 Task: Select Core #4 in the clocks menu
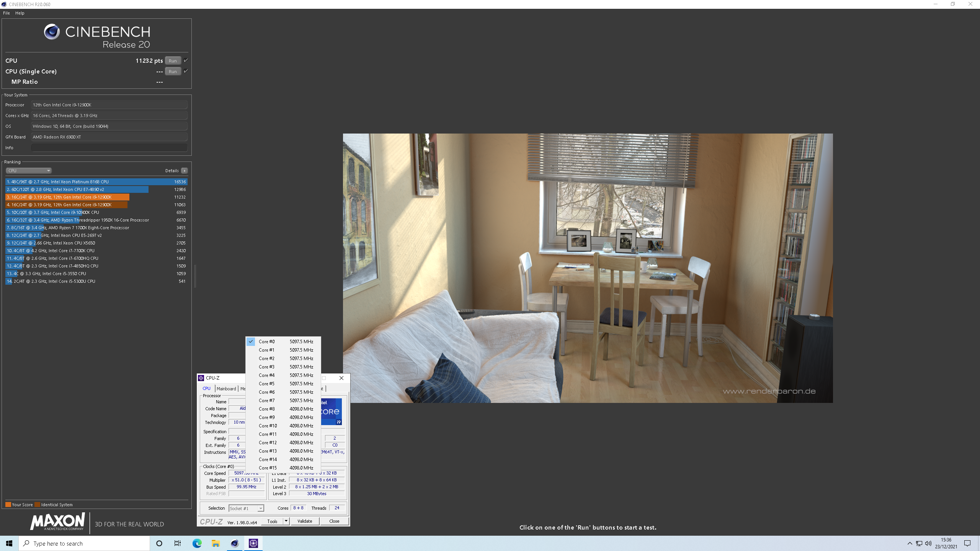pyautogui.click(x=283, y=375)
